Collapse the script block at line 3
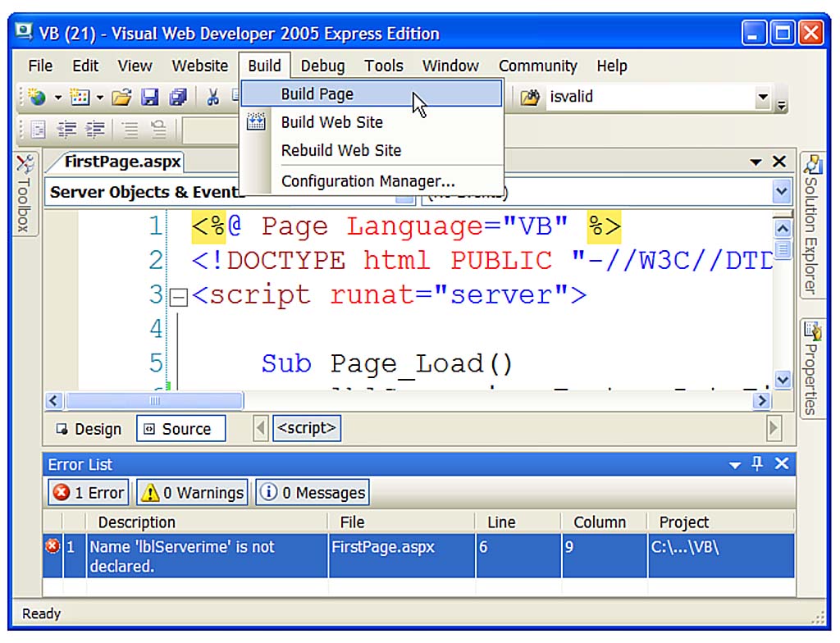840x643 pixels. (179, 297)
